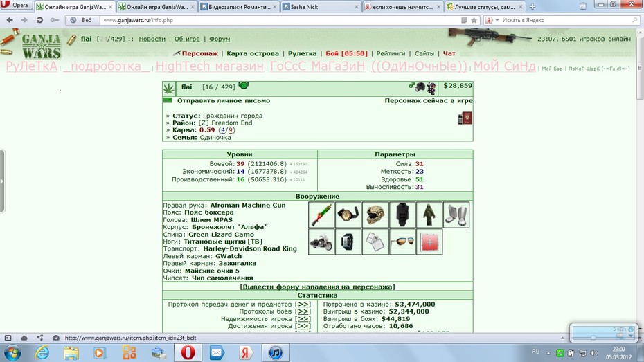Open Yandex browser icon on taskbar
644x362 pixels.
(245, 352)
